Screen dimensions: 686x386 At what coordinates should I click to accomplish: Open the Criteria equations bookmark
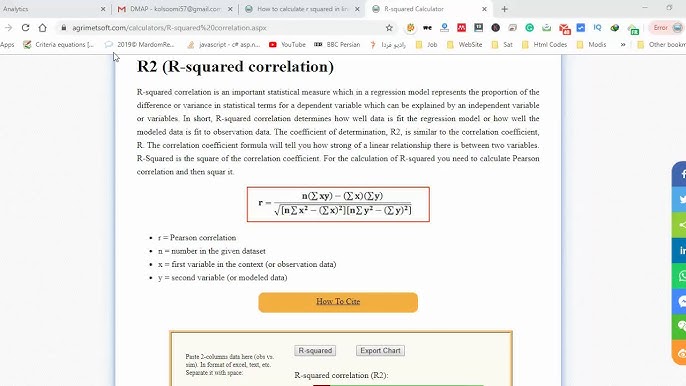click(x=59, y=45)
